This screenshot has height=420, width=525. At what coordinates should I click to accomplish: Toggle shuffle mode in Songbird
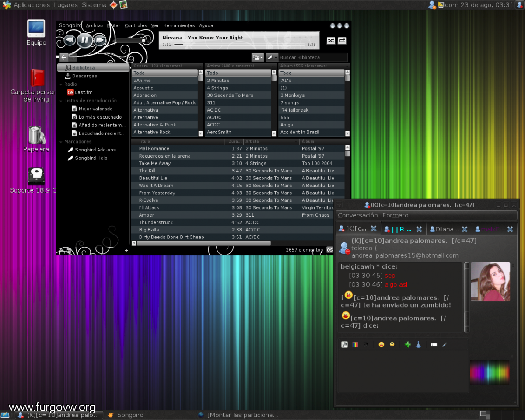point(331,41)
